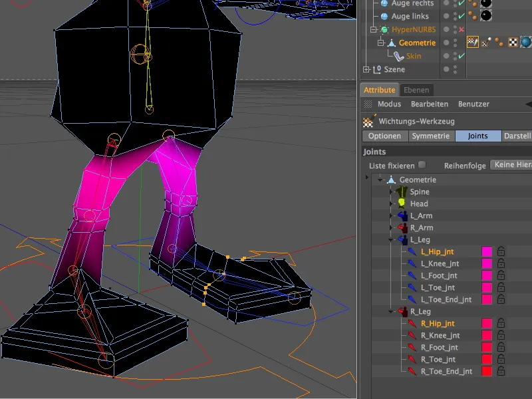Image resolution: width=532 pixels, height=399 pixels.
Task: Switch to the Ebenen tab
Action: click(x=416, y=90)
